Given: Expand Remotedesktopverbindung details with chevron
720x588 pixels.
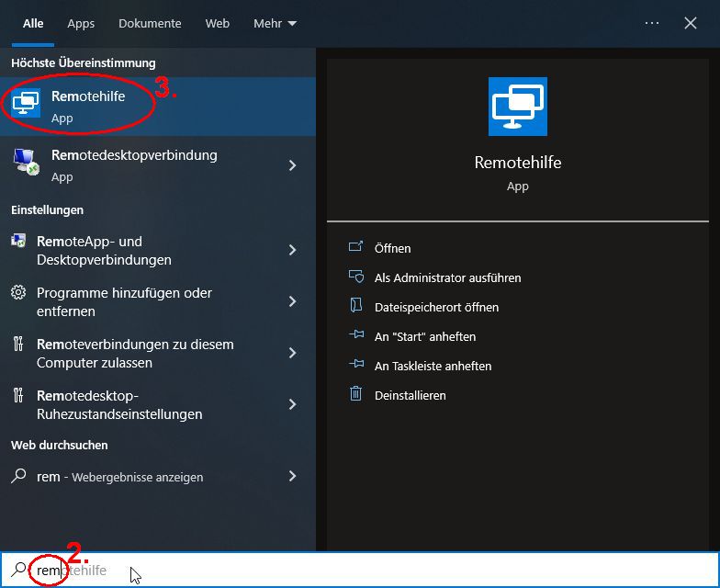Looking at the screenshot, I should pyautogui.click(x=292, y=165).
